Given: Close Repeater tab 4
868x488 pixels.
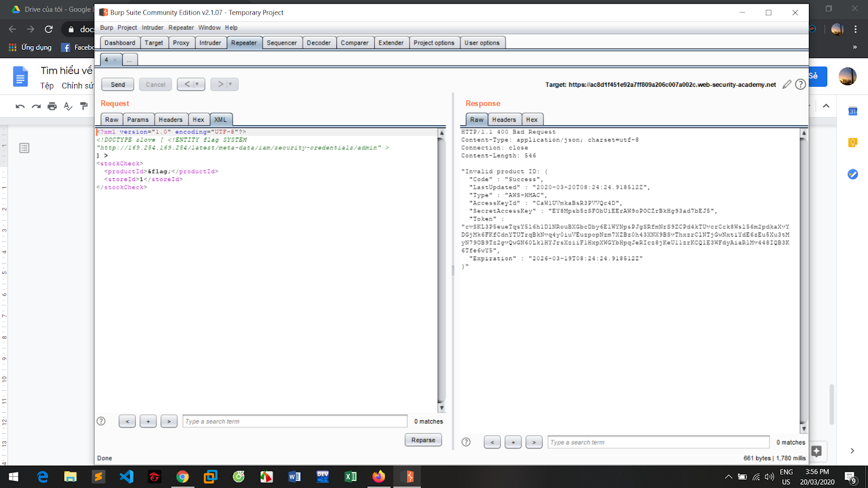Looking at the screenshot, I should pyautogui.click(x=115, y=60).
